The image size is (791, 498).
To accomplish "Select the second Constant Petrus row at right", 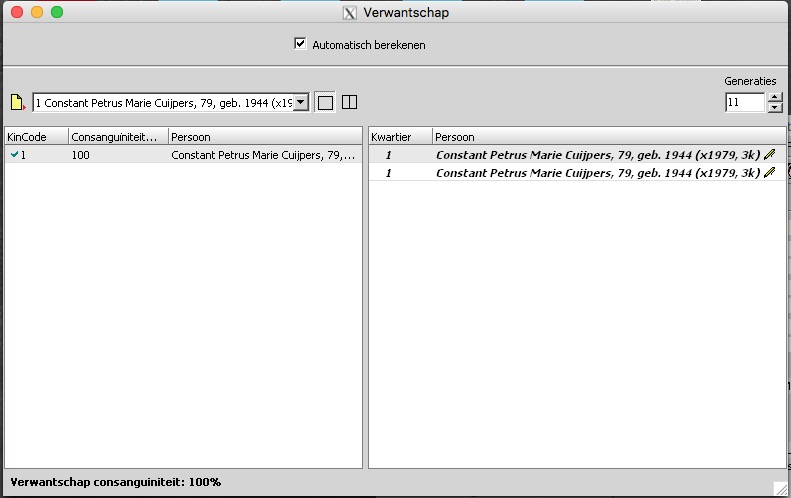I will click(598, 173).
